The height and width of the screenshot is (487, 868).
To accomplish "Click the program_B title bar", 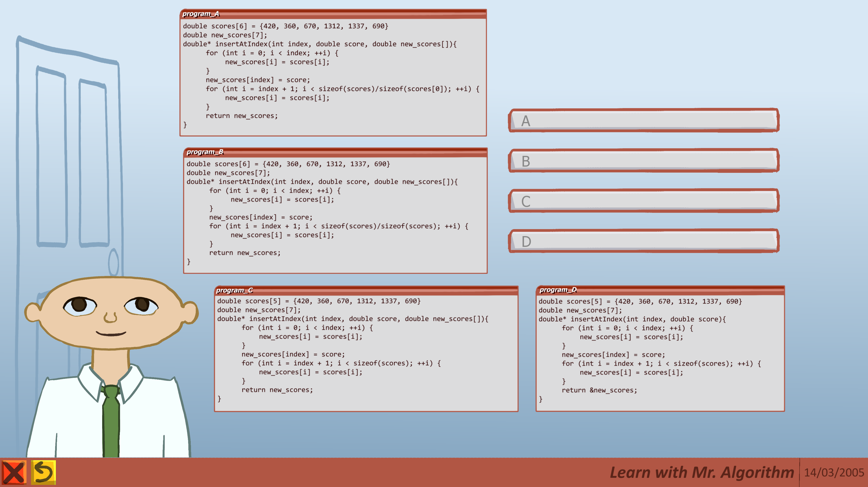I will pyautogui.click(x=335, y=152).
